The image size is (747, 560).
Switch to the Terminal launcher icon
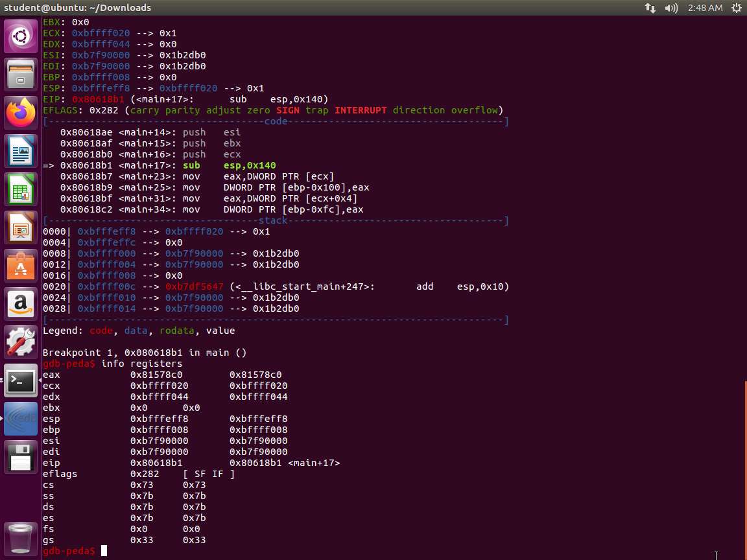21,380
